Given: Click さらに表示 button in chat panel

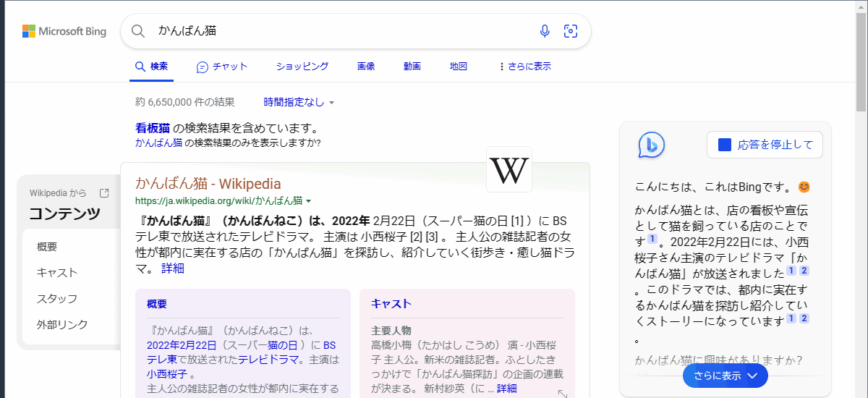Looking at the screenshot, I should click(726, 376).
